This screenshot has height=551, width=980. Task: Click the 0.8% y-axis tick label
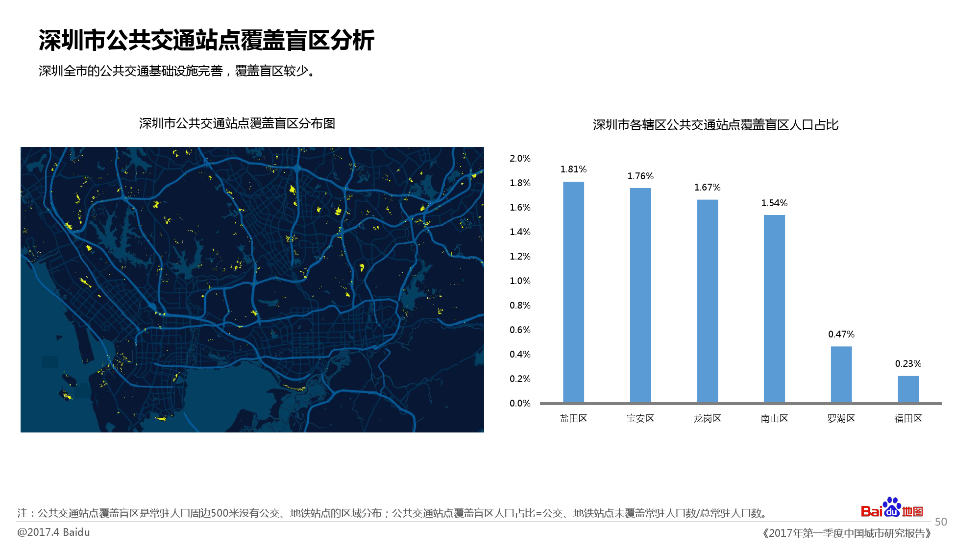520,305
